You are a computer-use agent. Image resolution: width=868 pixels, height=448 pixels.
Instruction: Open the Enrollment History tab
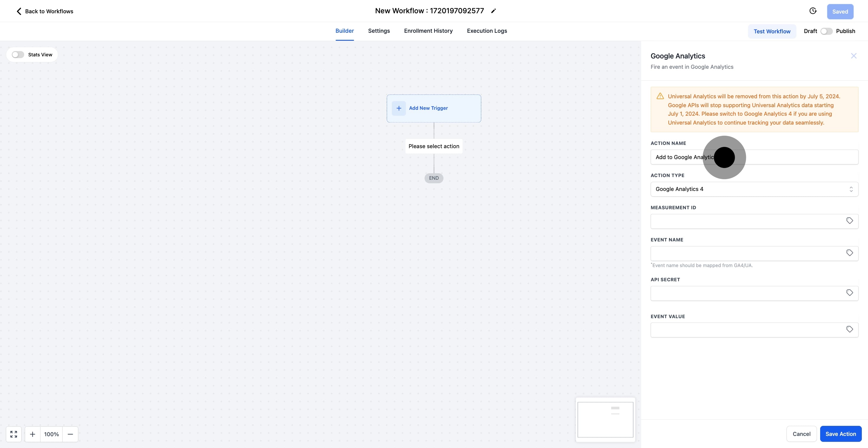pyautogui.click(x=428, y=31)
